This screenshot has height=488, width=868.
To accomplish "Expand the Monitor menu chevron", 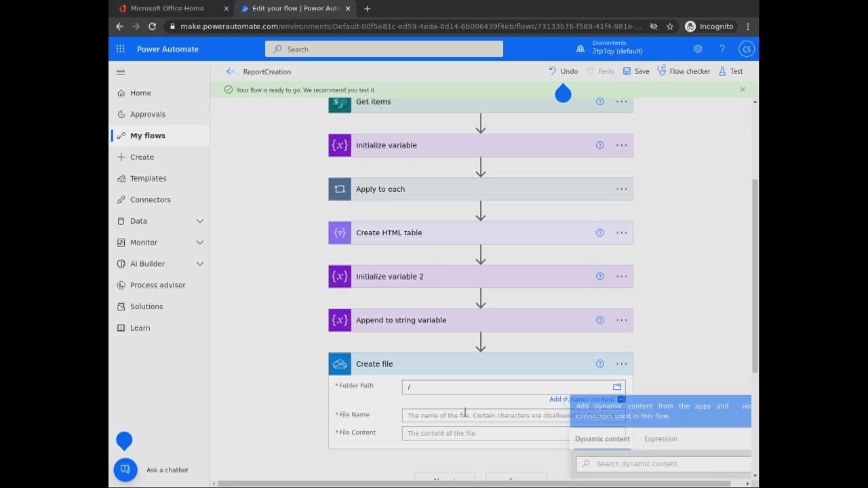I will point(200,242).
